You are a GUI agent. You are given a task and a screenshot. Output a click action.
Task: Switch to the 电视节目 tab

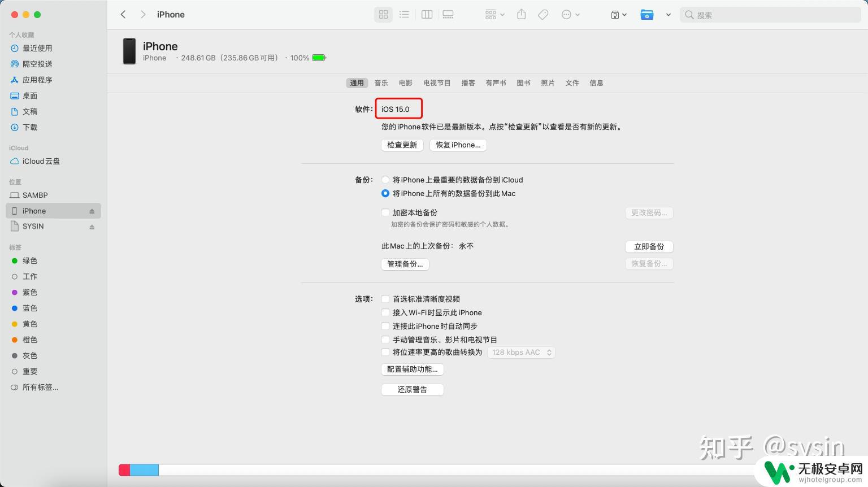(x=437, y=83)
